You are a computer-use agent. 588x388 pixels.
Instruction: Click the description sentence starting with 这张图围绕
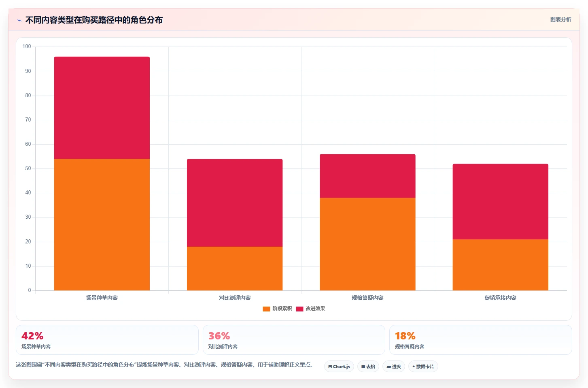click(x=165, y=365)
